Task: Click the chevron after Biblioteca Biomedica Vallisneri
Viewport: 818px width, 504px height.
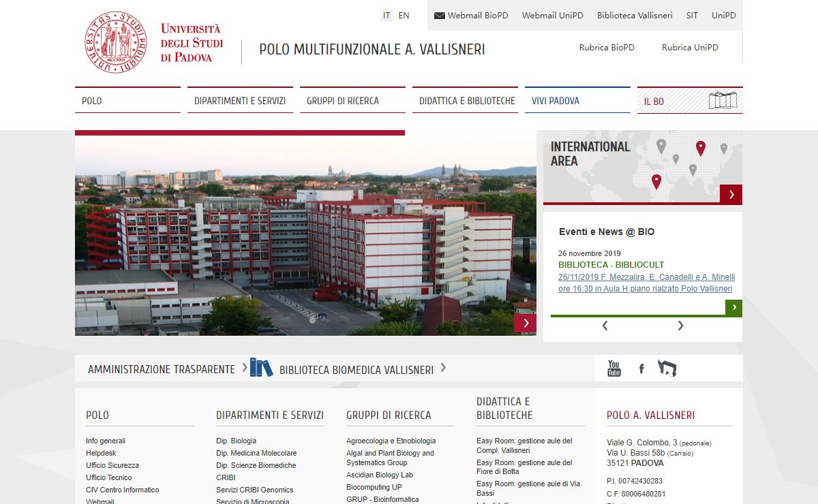Action: tap(443, 368)
